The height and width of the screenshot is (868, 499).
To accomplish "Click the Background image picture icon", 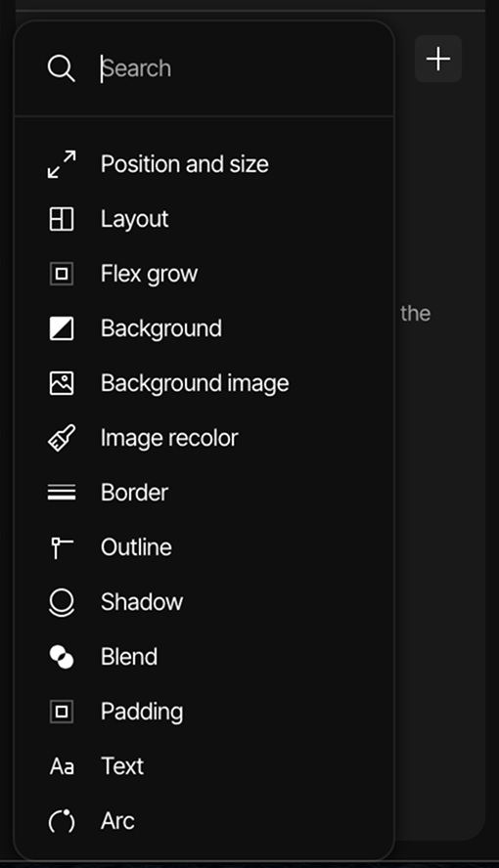I will tap(62, 383).
